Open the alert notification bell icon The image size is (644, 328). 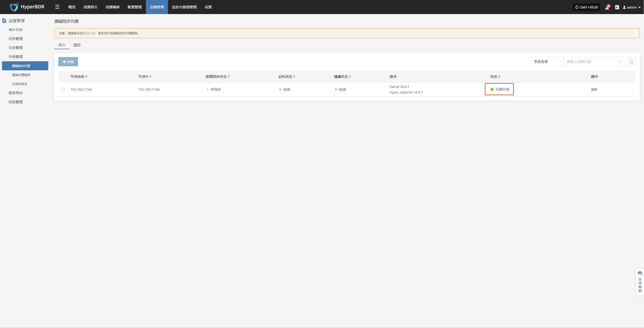click(x=607, y=7)
